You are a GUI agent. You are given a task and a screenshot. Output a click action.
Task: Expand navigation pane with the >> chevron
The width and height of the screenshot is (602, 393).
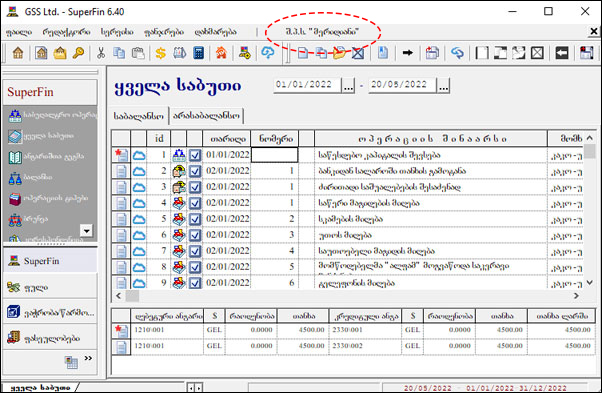pyautogui.click(x=88, y=358)
